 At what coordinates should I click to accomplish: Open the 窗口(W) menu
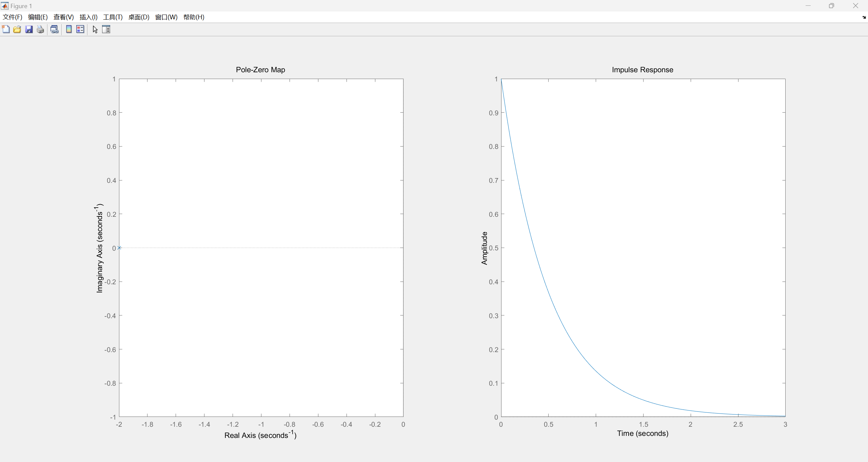[166, 17]
